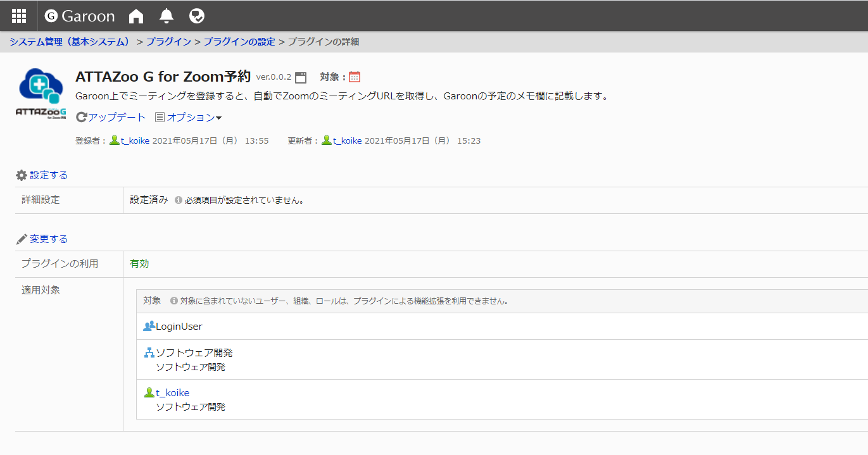The width and height of the screenshot is (868, 455).
Task: Open registrant t_koike profile link
Action: click(x=134, y=140)
